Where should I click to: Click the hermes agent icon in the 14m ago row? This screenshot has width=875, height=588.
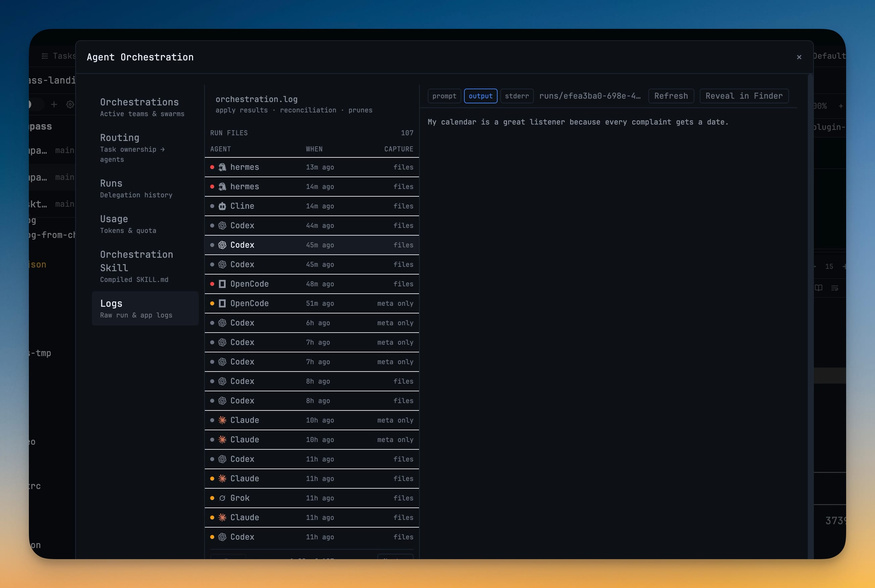(222, 187)
